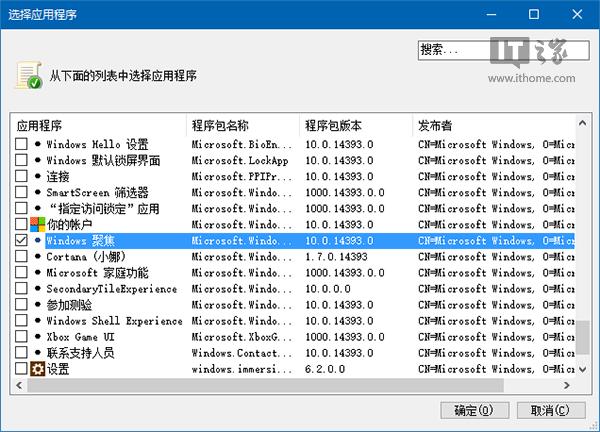Tick the Xbox Game UI checkbox
Viewport: 600px width, 432px height.
pyautogui.click(x=21, y=337)
